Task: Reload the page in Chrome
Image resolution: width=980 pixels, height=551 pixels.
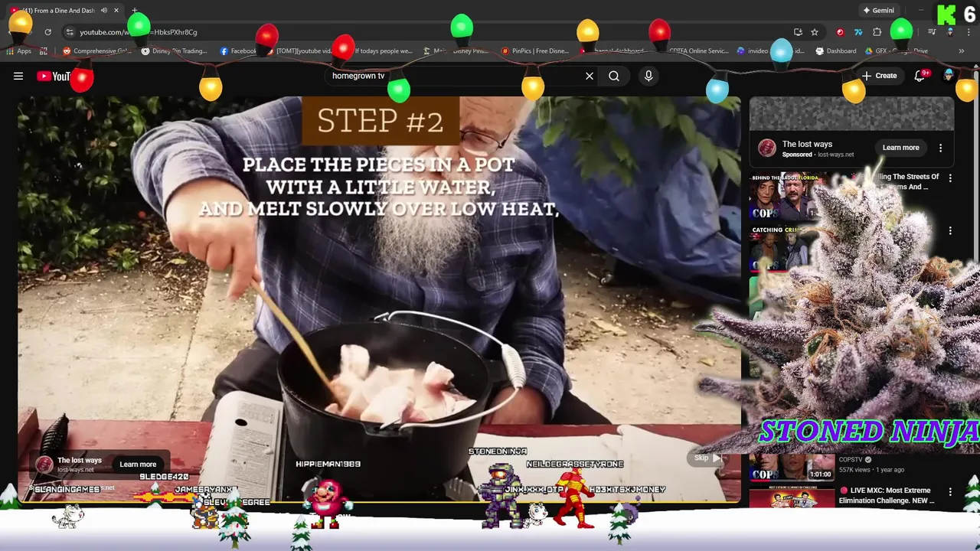Action: pyautogui.click(x=47, y=32)
